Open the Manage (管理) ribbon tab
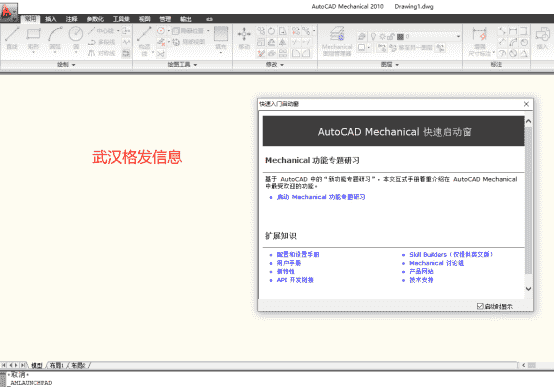The width and height of the screenshot is (554, 387). pos(165,19)
